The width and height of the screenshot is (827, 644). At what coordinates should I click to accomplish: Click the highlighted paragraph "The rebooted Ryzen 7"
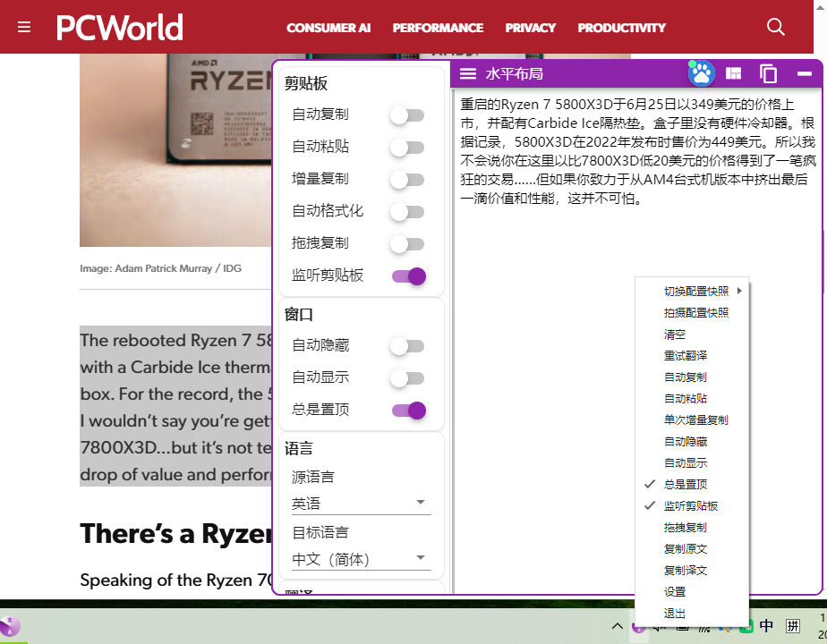pos(175,406)
